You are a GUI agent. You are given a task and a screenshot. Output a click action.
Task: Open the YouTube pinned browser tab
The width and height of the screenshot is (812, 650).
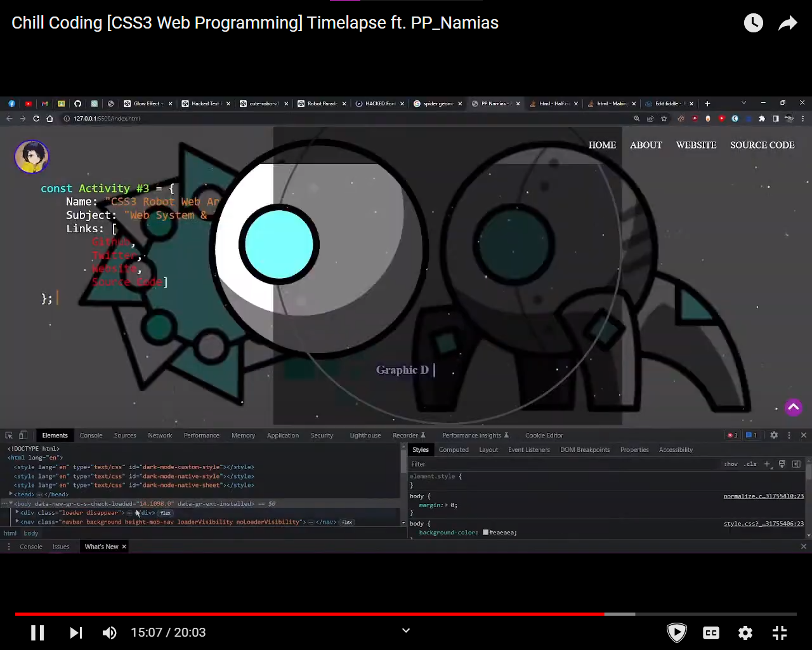click(x=28, y=103)
